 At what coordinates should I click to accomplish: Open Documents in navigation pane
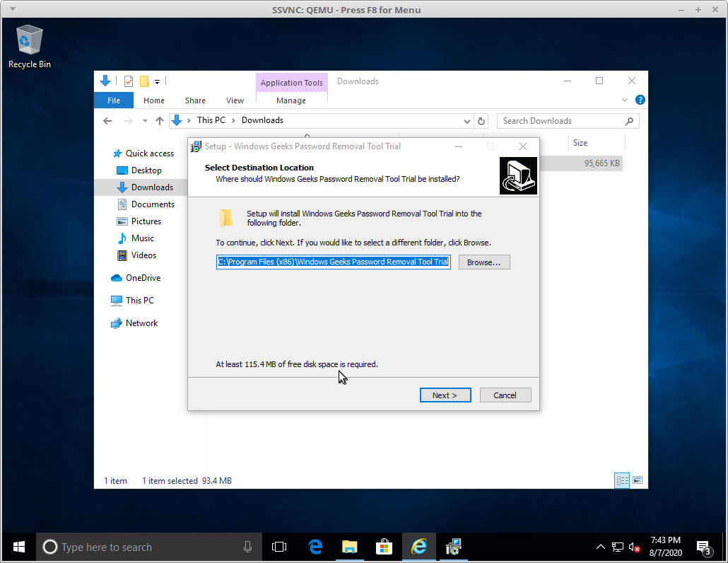click(146, 204)
